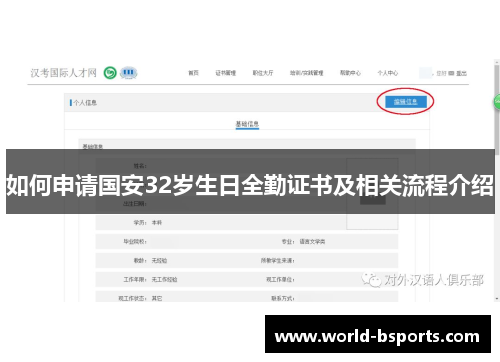
Task: Open the 培训/实践管理 nav item
Action: pyautogui.click(x=307, y=73)
